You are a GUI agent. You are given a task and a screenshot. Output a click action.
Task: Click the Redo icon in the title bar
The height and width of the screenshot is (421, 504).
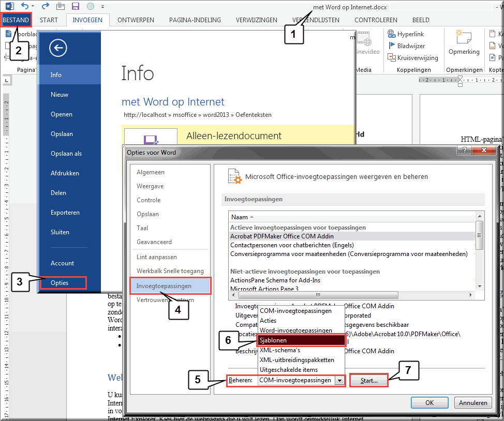pos(46,6)
